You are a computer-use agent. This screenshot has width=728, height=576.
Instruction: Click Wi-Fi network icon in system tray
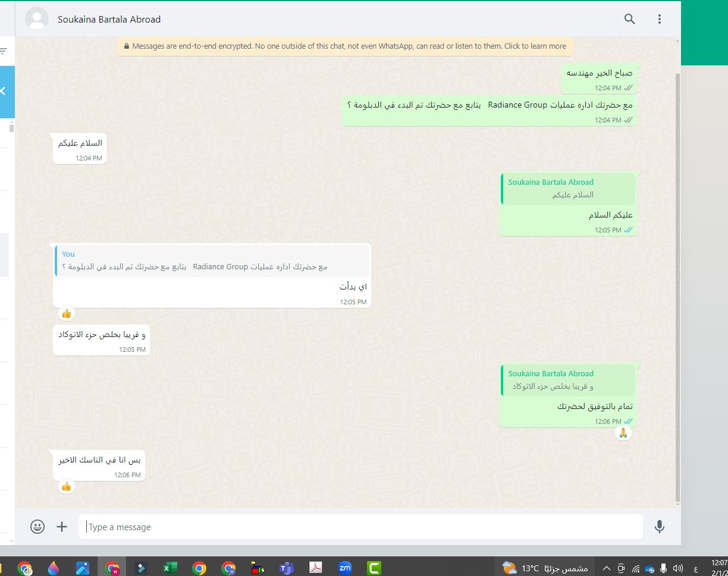(635, 568)
